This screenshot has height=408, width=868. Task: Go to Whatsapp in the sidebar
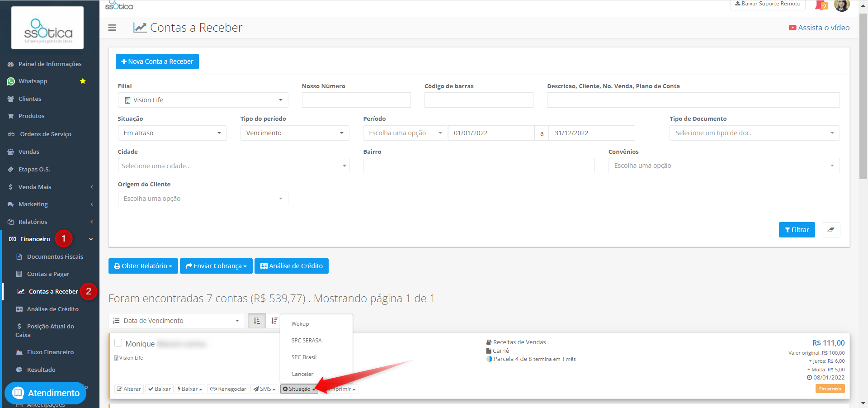click(x=33, y=81)
